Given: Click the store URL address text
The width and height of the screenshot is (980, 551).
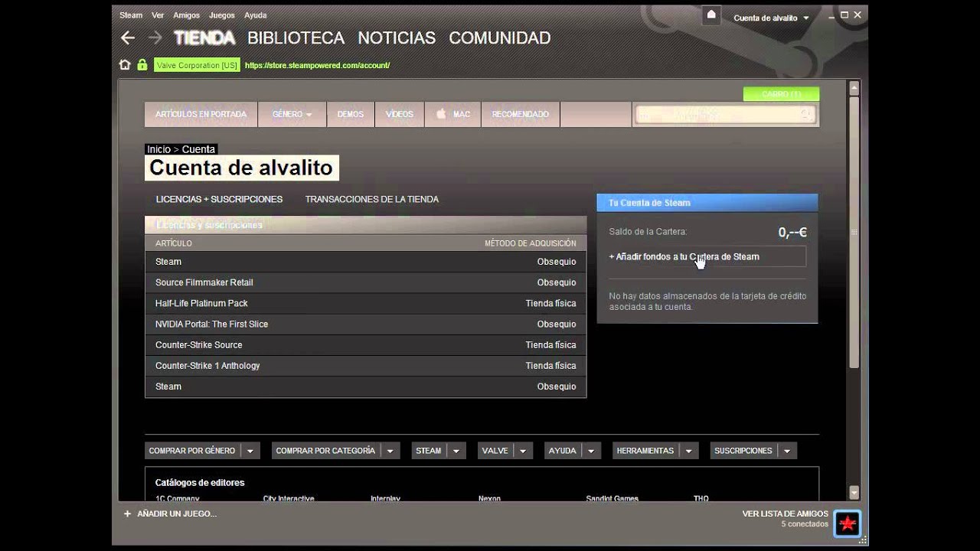Looking at the screenshot, I should coord(318,65).
